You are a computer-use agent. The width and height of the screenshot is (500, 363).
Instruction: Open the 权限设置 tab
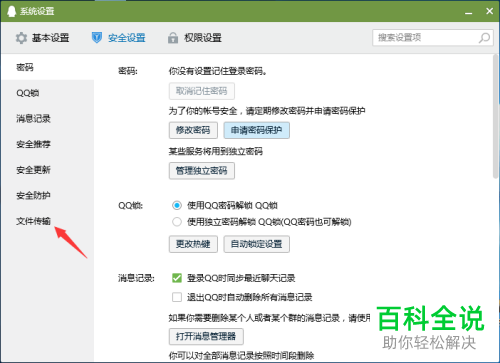(x=195, y=38)
